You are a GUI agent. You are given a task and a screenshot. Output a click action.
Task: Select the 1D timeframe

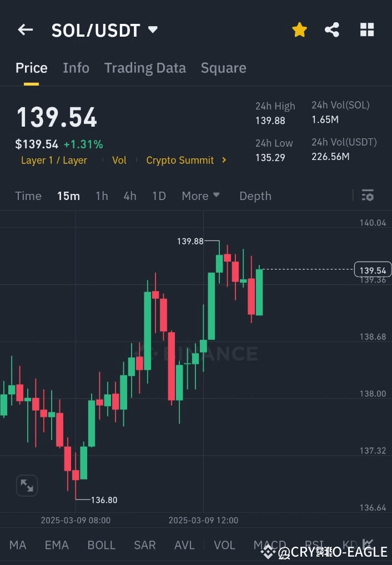point(159,196)
